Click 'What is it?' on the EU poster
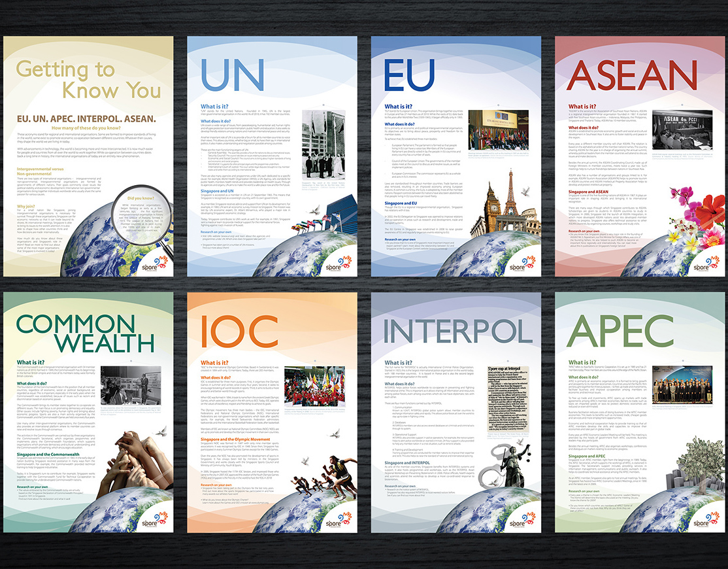 [399, 107]
